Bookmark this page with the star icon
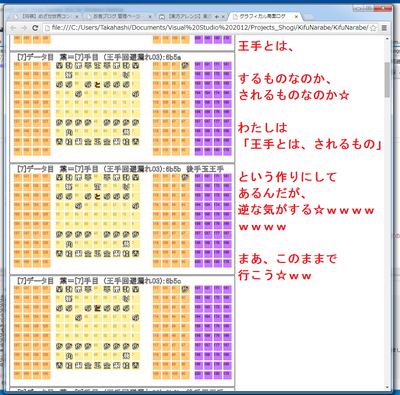This screenshot has width=400, height=395. click(x=374, y=28)
